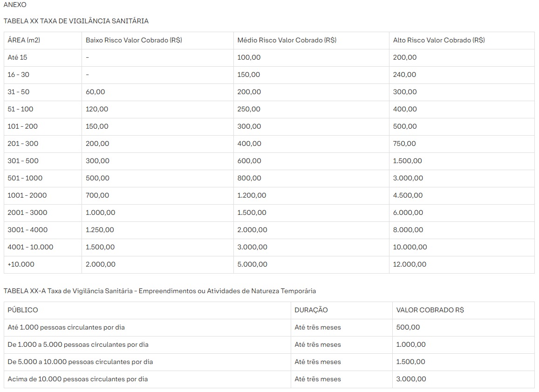Click the Até 15 area cell
Screen dimensions: 539x392
click(x=18, y=57)
